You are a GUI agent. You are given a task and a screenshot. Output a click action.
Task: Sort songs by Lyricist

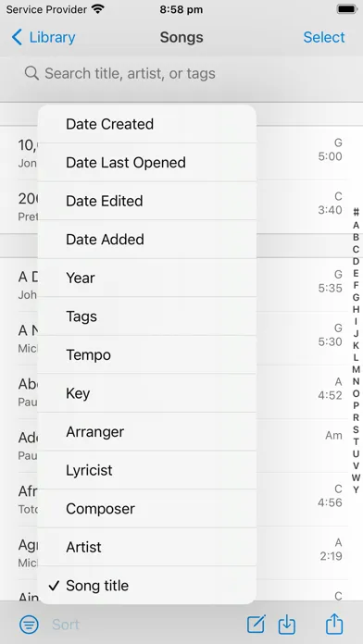(x=146, y=470)
